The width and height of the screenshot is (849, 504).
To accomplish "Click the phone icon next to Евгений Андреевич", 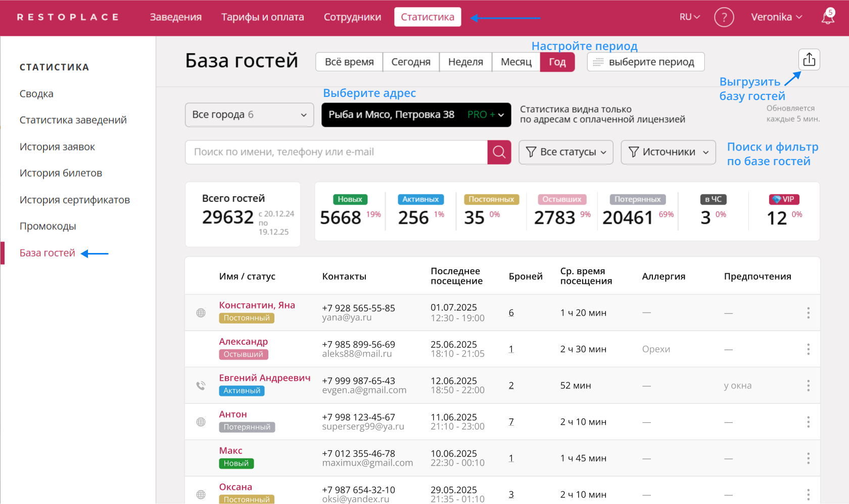I will (x=201, y=385).
